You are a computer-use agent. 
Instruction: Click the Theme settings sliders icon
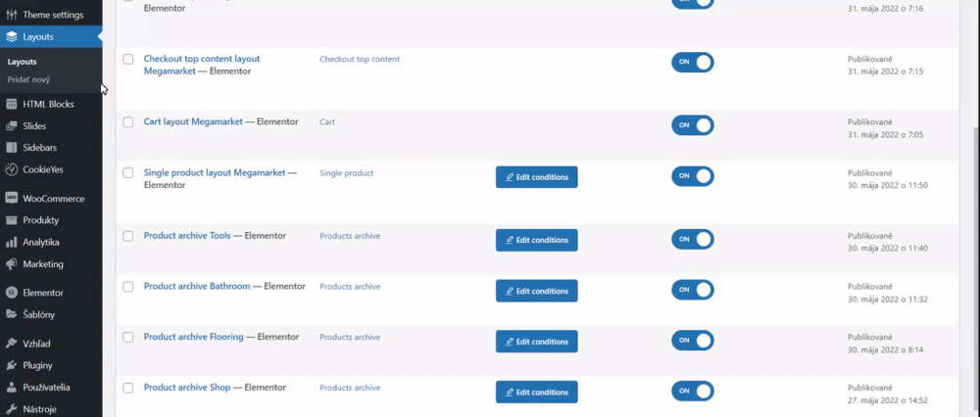11,15
